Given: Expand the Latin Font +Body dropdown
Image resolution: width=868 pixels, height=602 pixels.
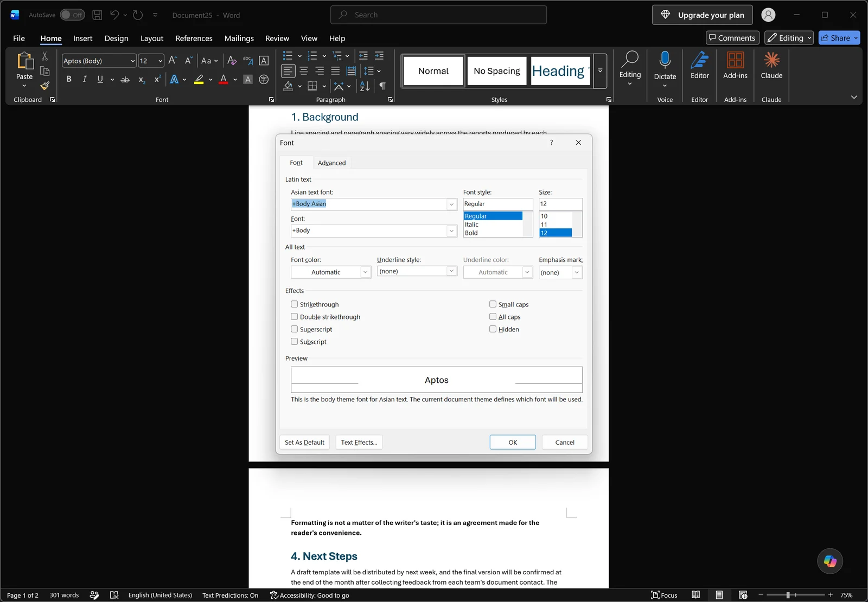Looking at the screenshot, I should pos(451,231).
